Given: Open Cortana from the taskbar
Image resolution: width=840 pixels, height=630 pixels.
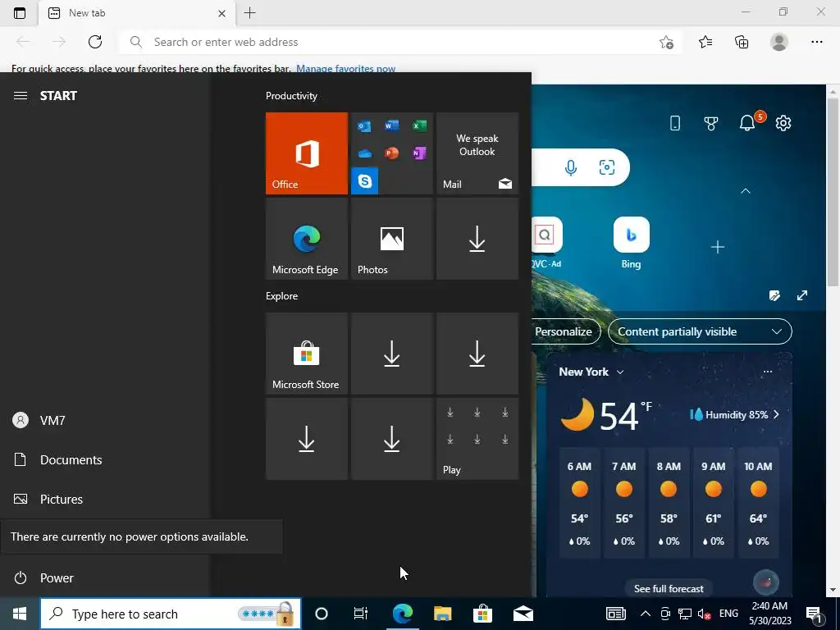Looking at the screenshot, I should pos(322,614).
